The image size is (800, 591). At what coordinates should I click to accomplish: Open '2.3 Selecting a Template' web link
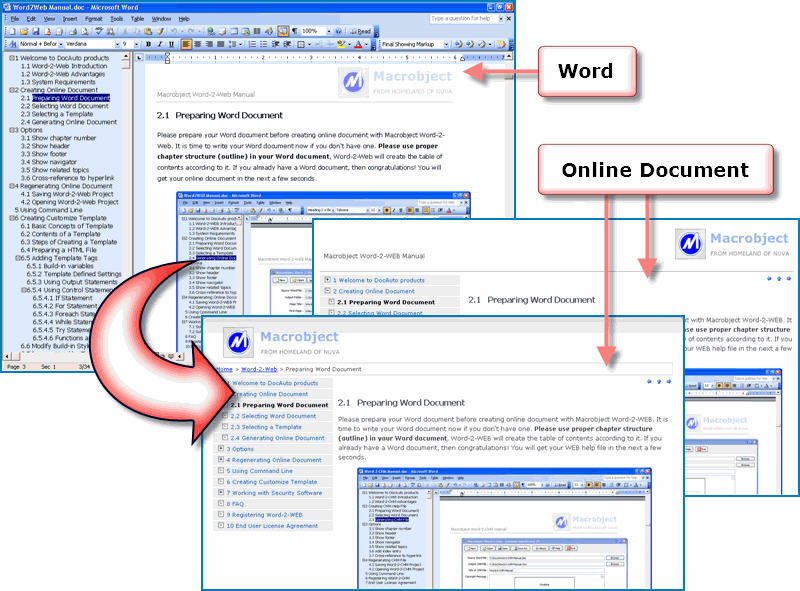[x=266, y=427]
